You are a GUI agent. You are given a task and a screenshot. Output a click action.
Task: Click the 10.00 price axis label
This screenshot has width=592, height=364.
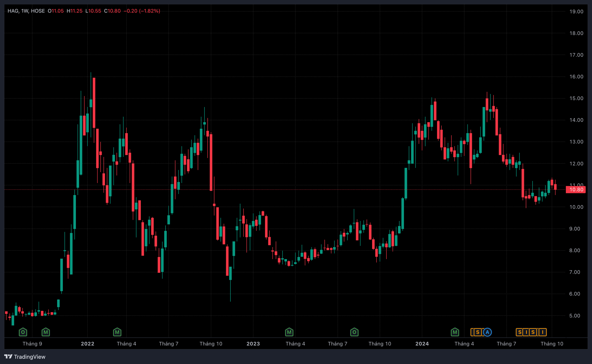576,207
